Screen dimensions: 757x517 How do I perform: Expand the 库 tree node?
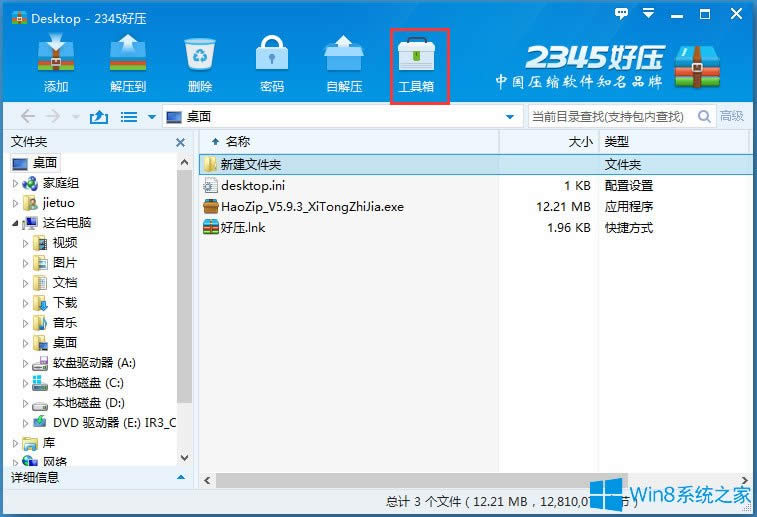tap(15, 443)
